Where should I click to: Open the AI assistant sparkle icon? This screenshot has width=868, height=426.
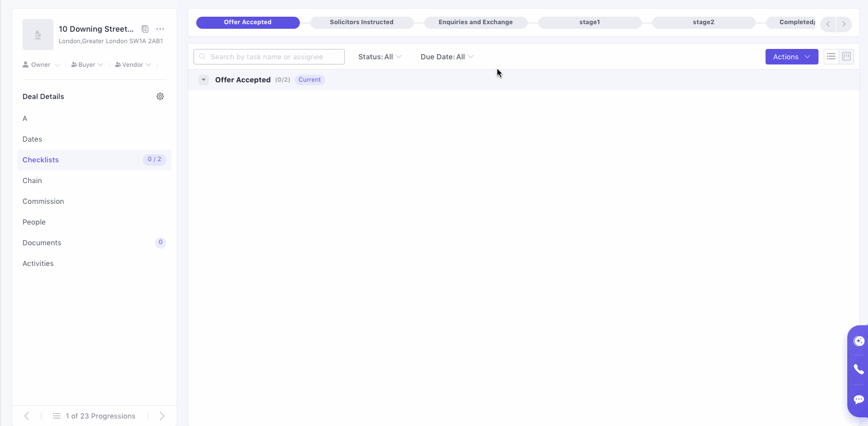point(859,341)
